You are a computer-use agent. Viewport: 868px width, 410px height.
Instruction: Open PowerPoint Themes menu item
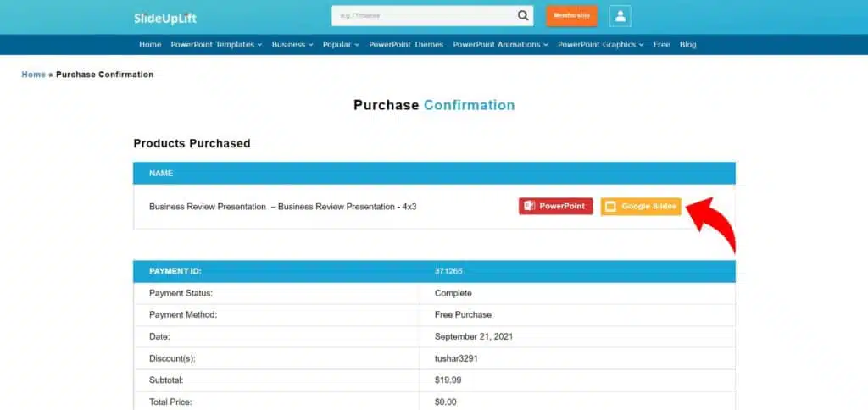pos(406,45)
